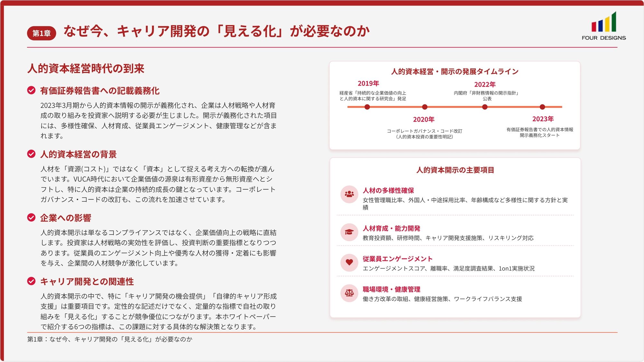Viewport: 644px width, 362px height.
Task: Click the graduation cap icon for 人材育成
Action: click(349, 232)
